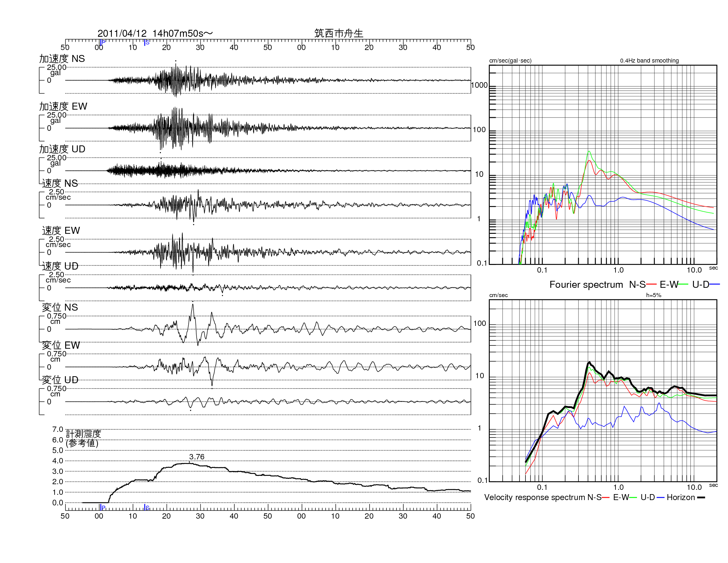728x563 pixels.
Task: Click the blue U-D legend line of velocity response
Action: pyautogui.click(x=661, y=498)
